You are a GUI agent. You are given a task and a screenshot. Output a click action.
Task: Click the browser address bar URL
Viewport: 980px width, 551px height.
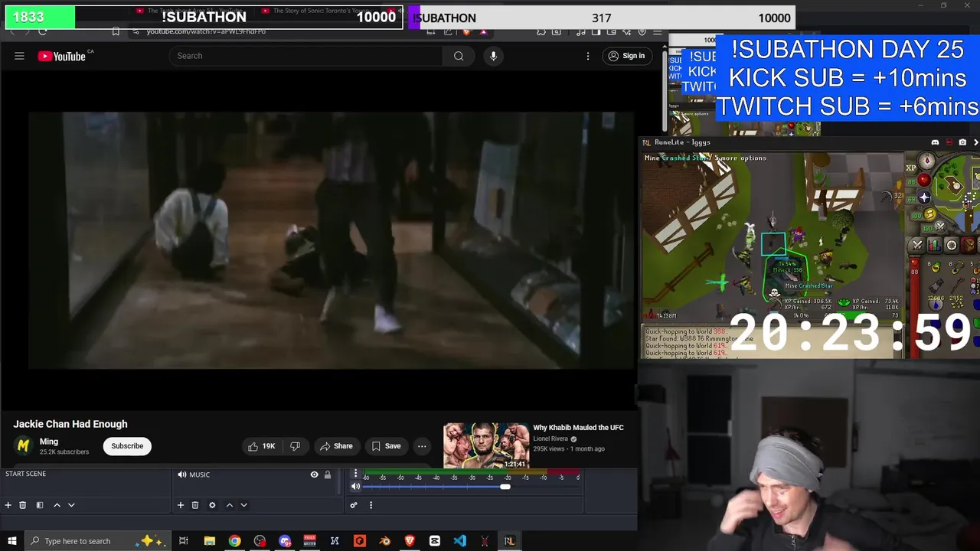[206, 31]
